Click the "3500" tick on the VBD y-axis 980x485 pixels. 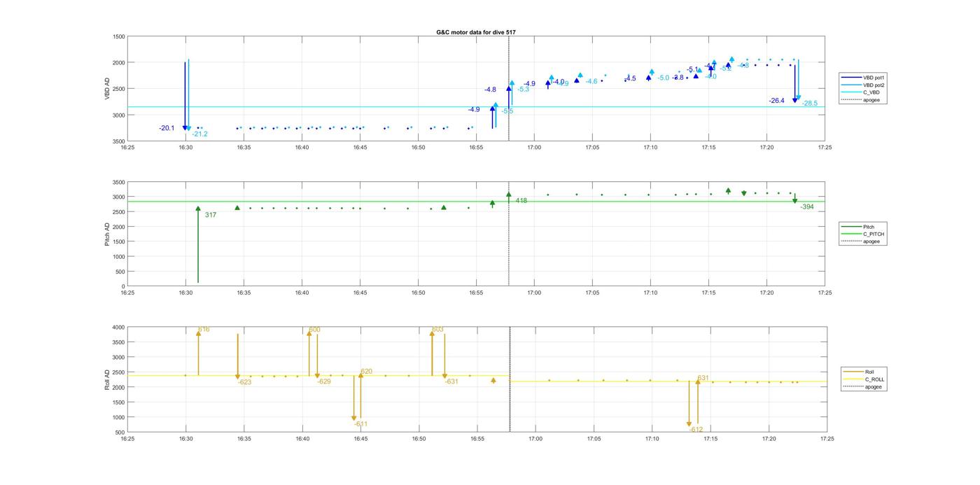tap(119, 141)
